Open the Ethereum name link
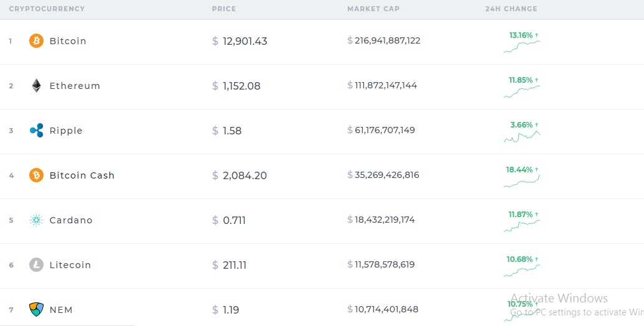The image size is (644, 326). (x=75, y=86)
